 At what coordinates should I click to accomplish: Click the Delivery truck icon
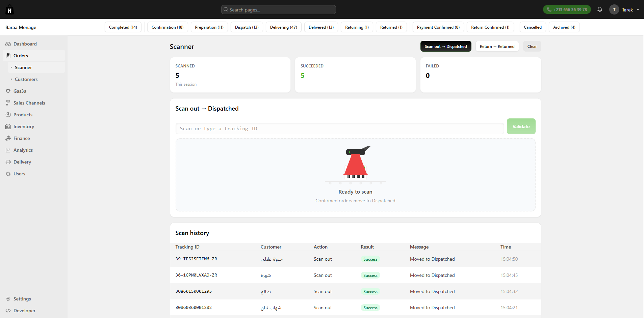(x=8, y=162)
